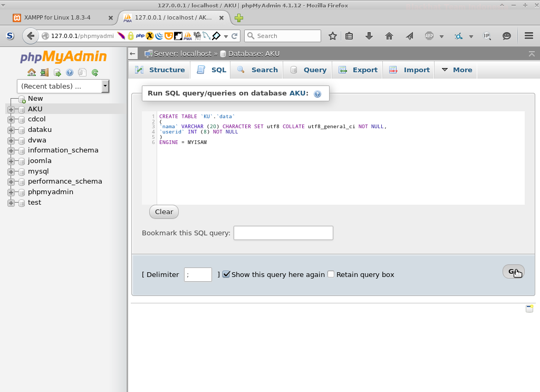Uncheck Show this query here again
This screenshot has width=540, height=392.
pyautogui.click(x=226, y=274)
